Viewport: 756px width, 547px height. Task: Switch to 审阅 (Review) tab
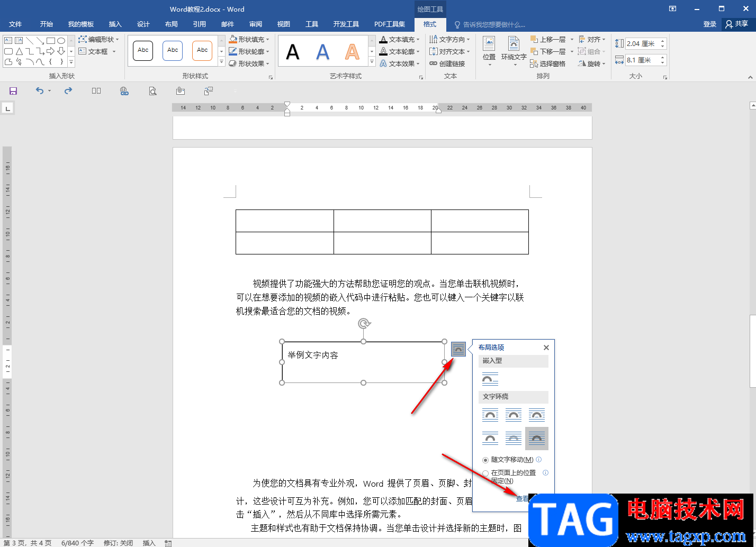click(256, 24)
